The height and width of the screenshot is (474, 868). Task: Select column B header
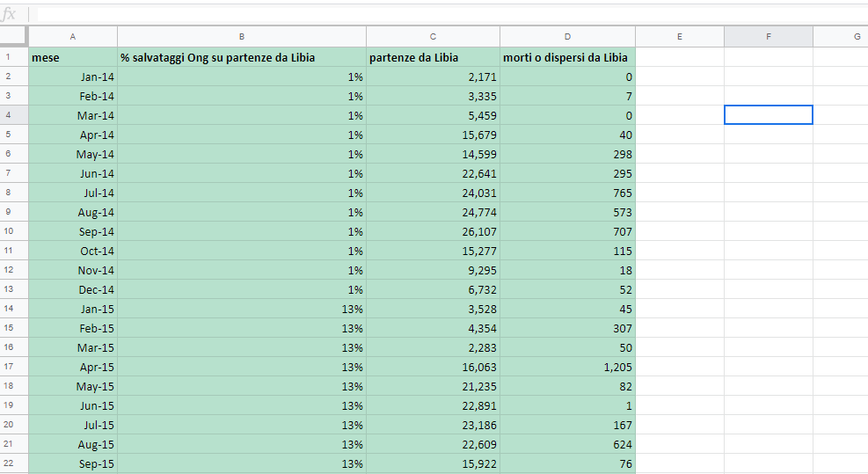coord(241,37)
